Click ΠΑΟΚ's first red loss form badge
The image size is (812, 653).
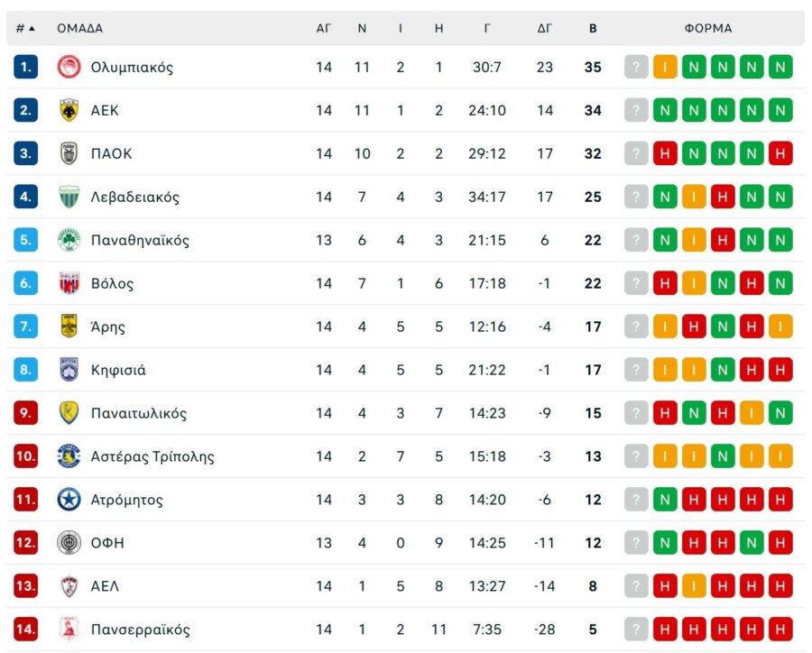pyautogui.click(x=665, y=153)
